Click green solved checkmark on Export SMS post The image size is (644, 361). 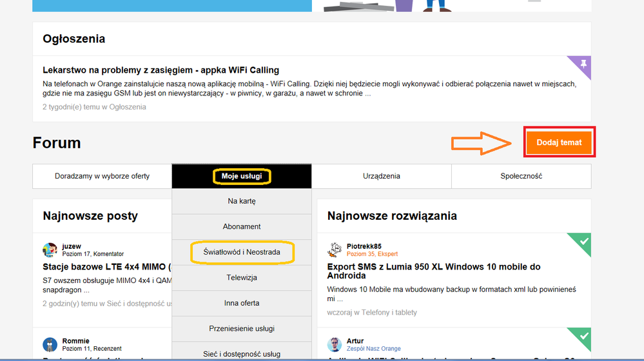click(582, 241)
